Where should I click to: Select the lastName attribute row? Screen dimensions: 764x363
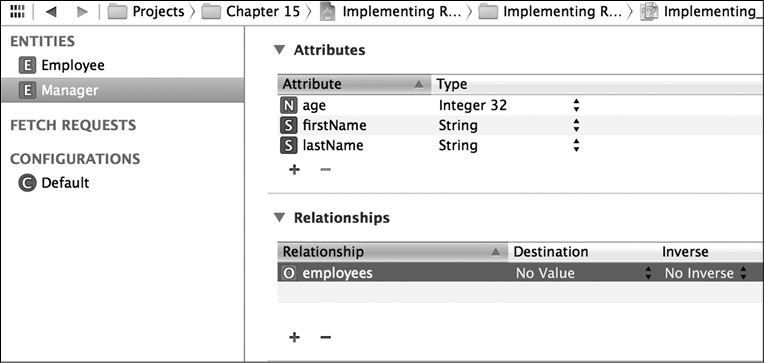click(520, 146)
